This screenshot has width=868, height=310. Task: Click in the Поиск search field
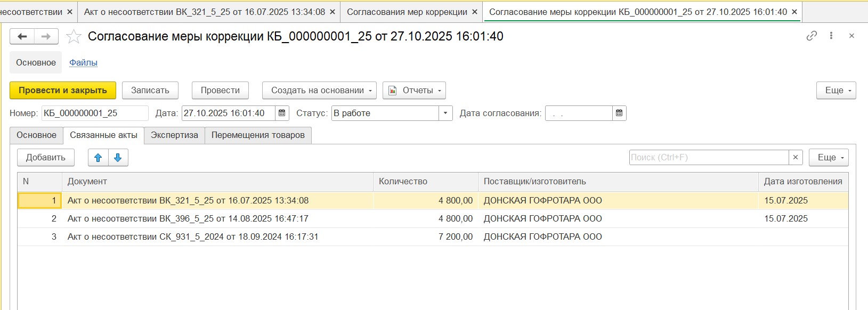(709, 158)
